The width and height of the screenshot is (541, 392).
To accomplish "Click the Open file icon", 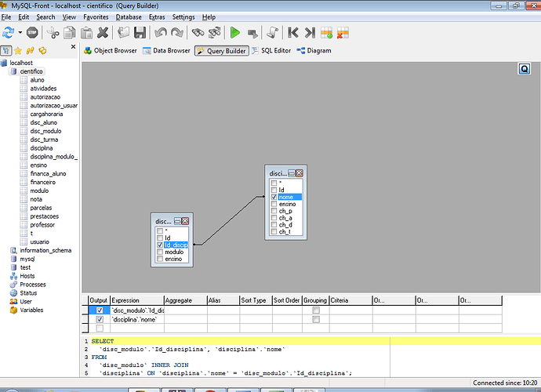I will coord(123,33).
